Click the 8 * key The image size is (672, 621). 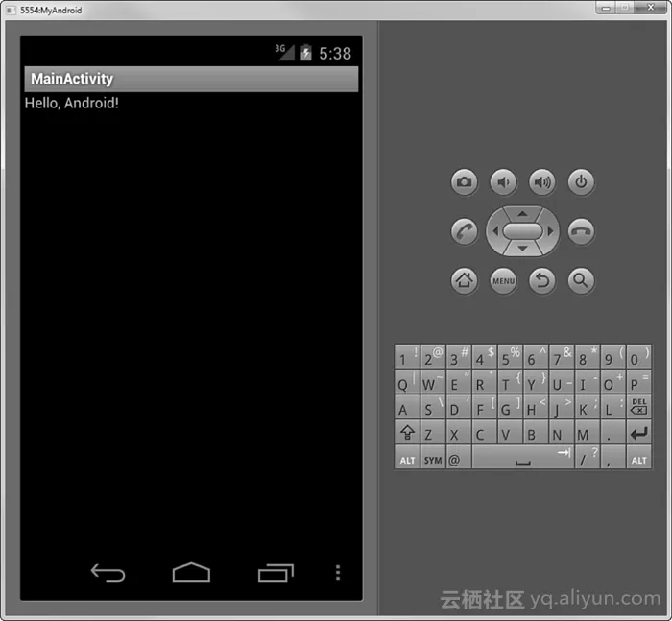(x=588, y=357)
